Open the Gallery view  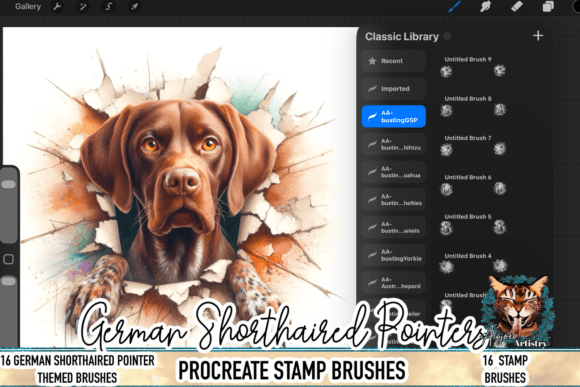pyautogui.click(x=28, y=6)
